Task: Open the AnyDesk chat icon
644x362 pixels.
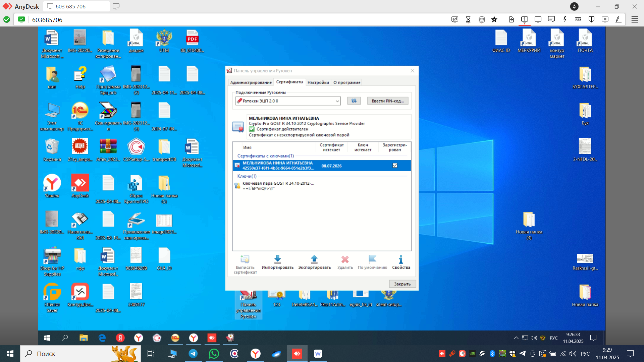Action: tap(551, 19)
